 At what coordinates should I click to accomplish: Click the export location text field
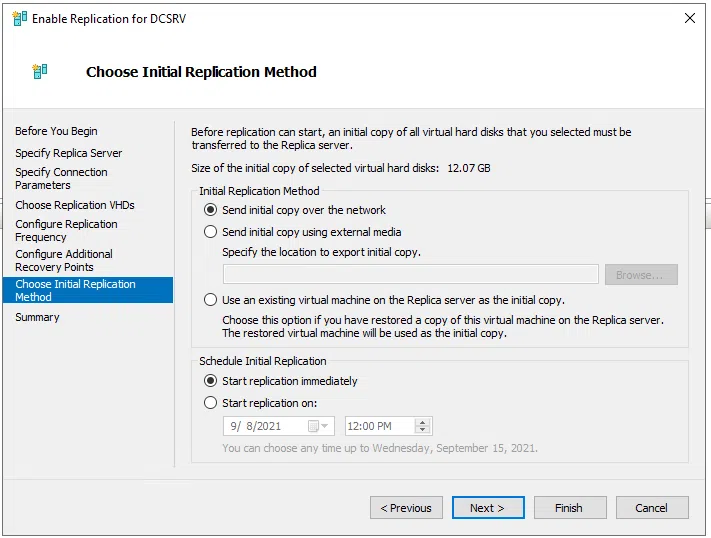tap(410, 275)
